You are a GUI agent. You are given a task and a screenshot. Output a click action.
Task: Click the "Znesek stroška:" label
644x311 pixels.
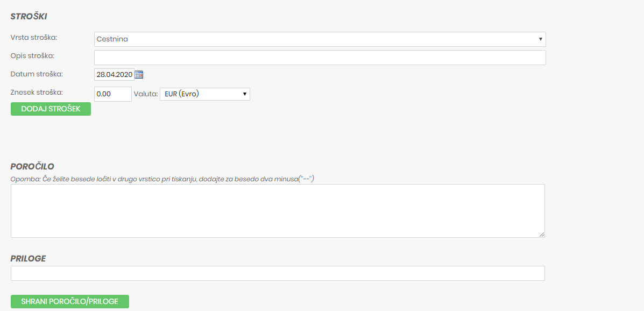[37, 92]
